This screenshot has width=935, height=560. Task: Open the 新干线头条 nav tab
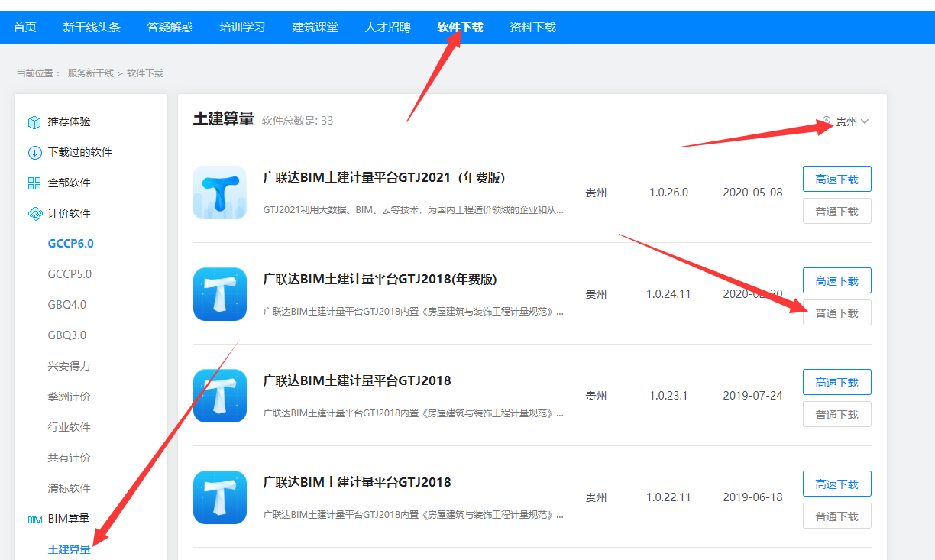pyautogui.click(x=92, y=28)
